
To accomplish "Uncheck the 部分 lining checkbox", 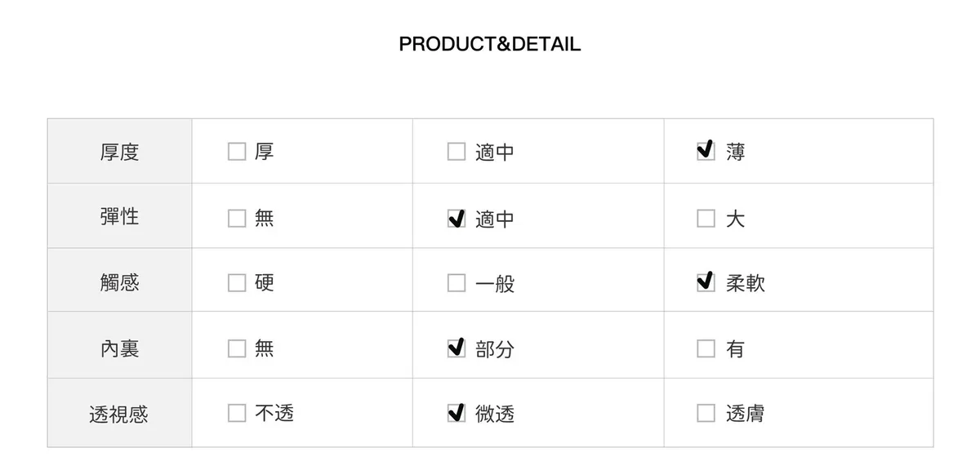I will click(457, 349).
